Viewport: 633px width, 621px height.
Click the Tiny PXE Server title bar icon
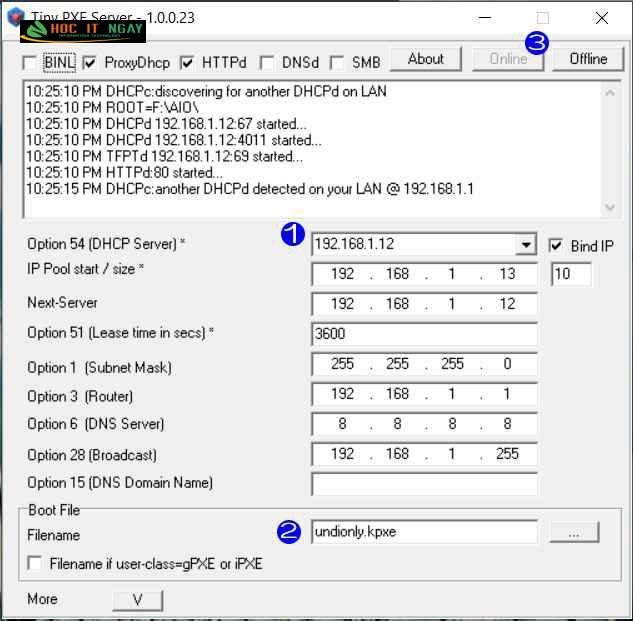coord(15,17)
